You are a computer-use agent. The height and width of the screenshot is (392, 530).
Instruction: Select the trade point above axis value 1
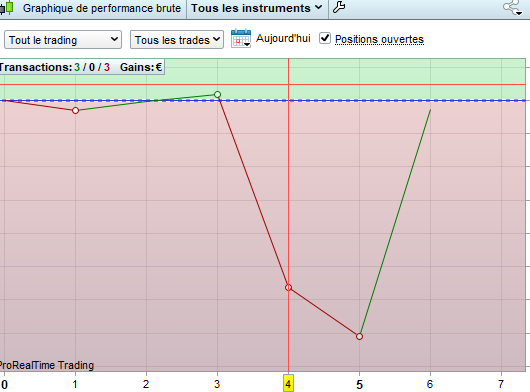click(x=75, y=111)
